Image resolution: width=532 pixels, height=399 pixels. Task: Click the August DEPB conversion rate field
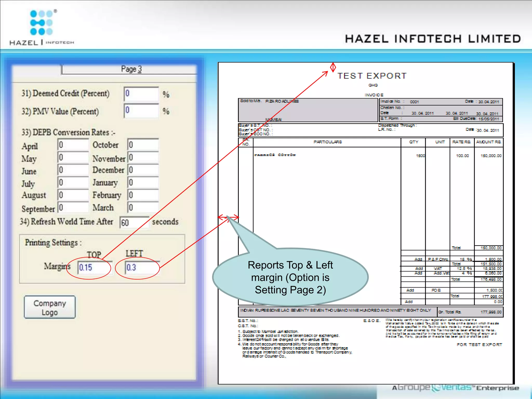[73, 195]
